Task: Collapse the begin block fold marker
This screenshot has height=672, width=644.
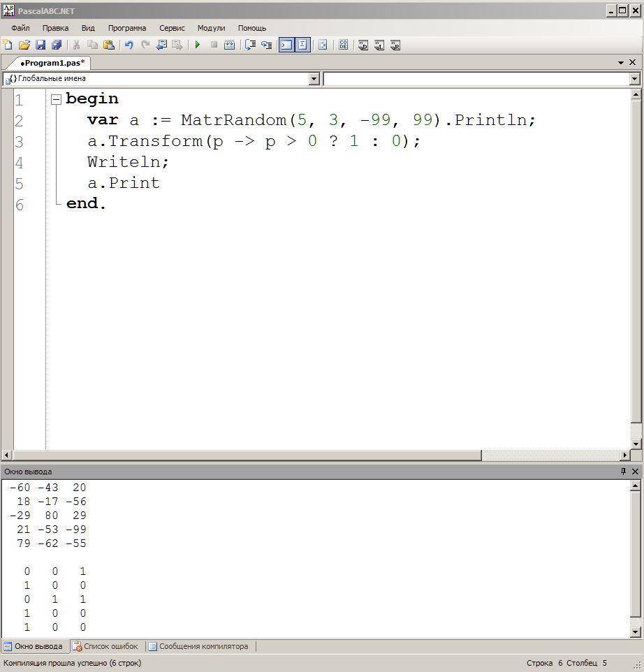Action: pyautogui.click(x=56, y=100)
